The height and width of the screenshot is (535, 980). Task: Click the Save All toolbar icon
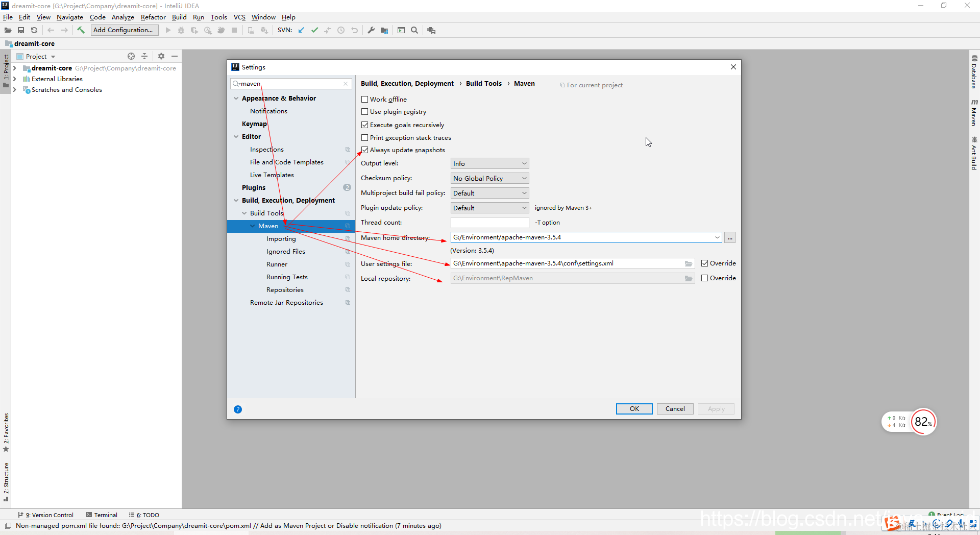pyautogui.click(x=21, y=30)
